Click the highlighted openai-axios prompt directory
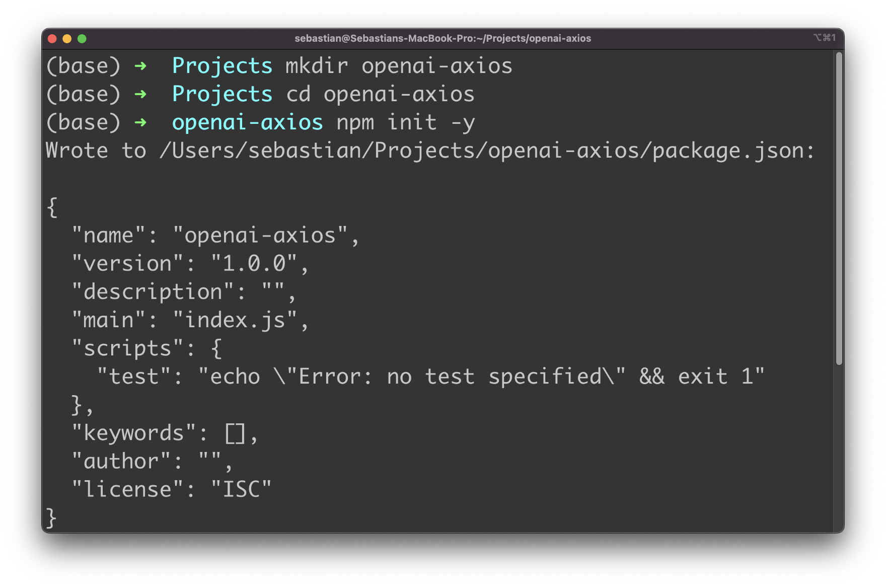This screenshot has height=588, width=886. tap(247, 122)
